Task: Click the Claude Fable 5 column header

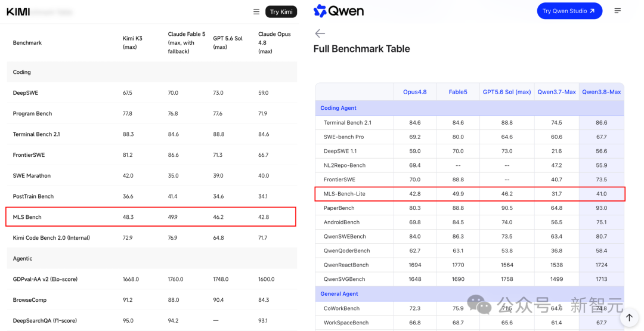Action: (x=187, y=43)
